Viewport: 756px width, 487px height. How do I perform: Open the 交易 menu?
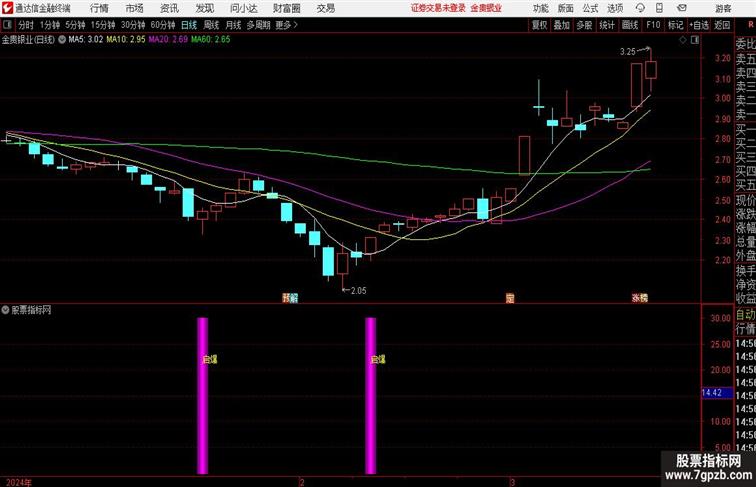pos(326,8)
